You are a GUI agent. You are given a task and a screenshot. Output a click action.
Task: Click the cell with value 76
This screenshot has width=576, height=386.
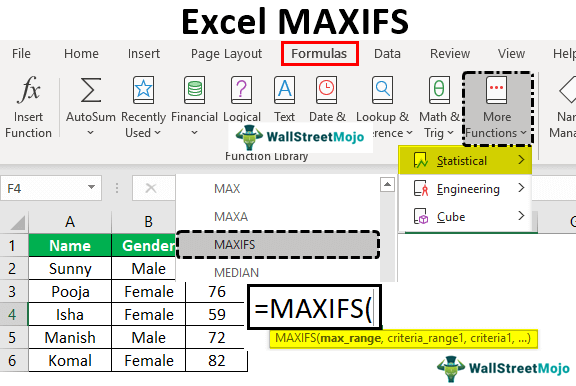(216, 292)
